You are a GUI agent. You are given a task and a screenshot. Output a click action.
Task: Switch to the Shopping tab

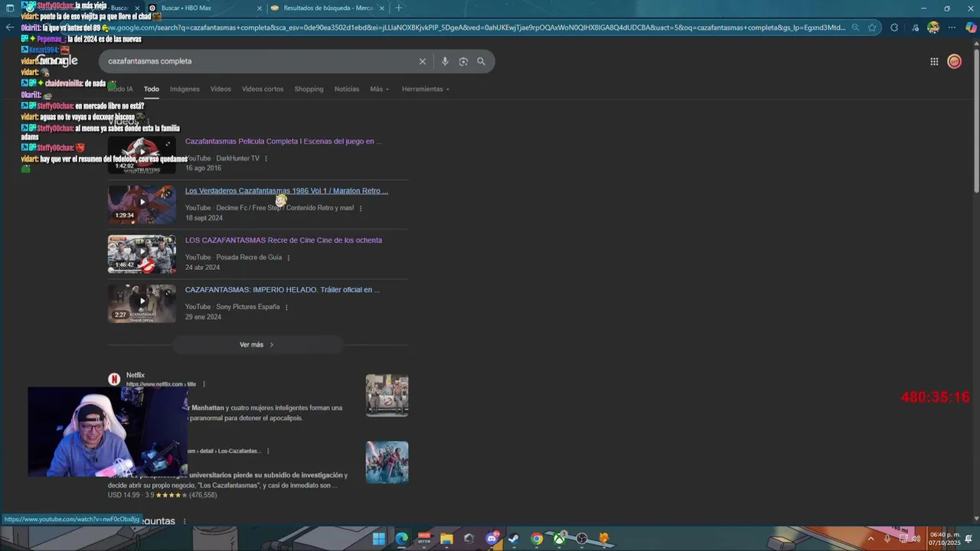(x=309, y=89)
